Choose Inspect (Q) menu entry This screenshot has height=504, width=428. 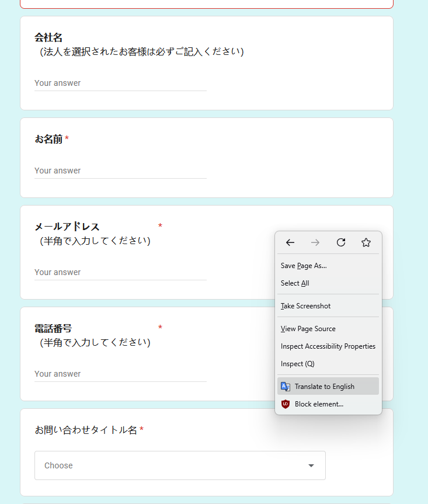(328, 363)
